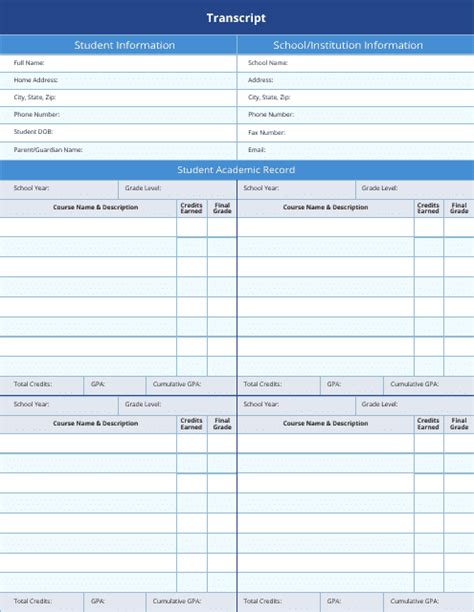
Task: Click Final Grade column header, top-right block
Action: pyautogui.click(x=459, y=208)
